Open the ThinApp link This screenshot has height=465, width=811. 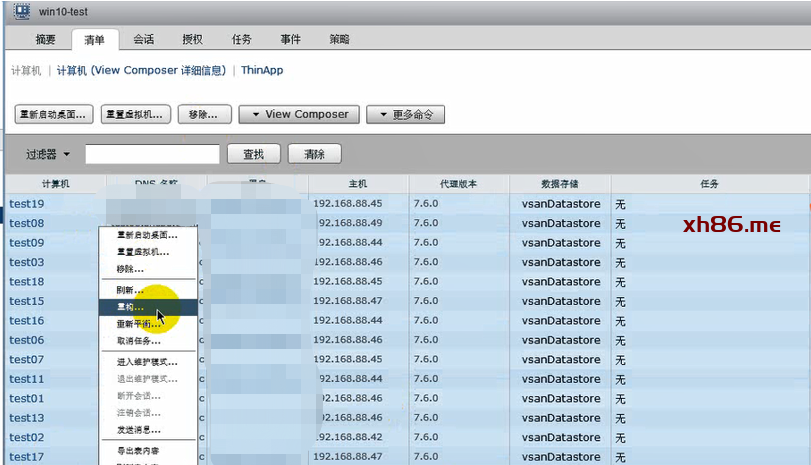click(x=262, y=71)
